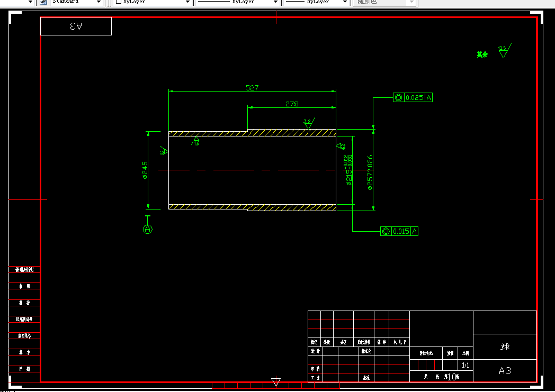Select the 共 张 第10张 sheet count text

coord(442,377)
